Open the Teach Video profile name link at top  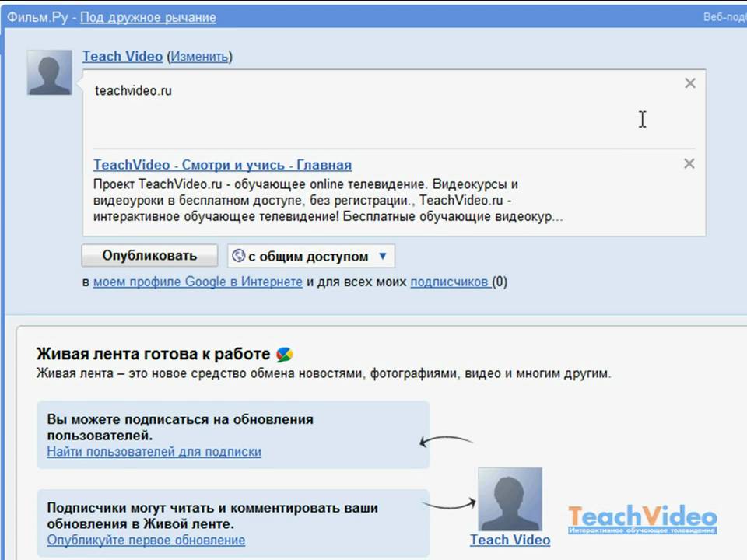[x=122, y=56]
